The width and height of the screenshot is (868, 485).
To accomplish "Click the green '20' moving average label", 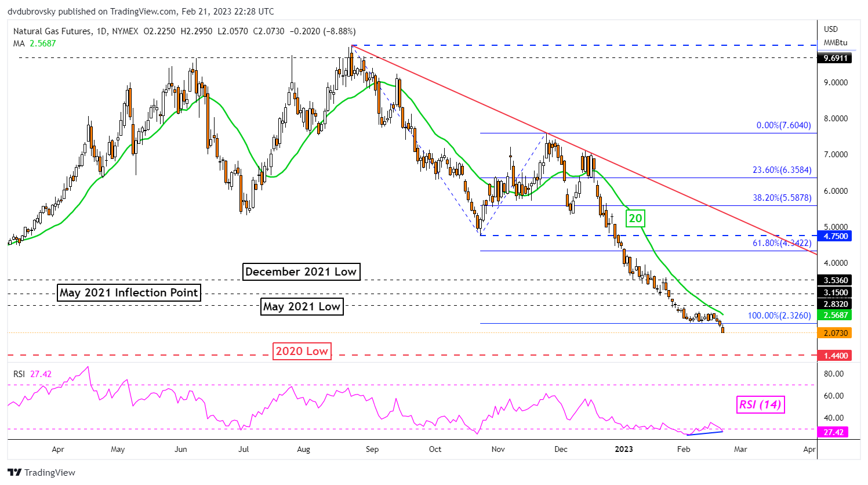I will tap(635, 218).
